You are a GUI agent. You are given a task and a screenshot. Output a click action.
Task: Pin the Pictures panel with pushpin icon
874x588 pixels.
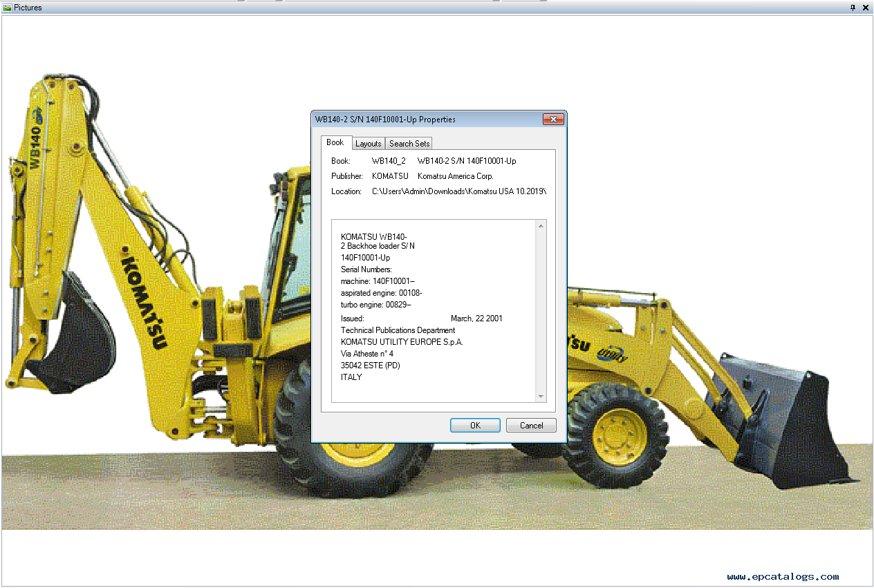[853, 8]
